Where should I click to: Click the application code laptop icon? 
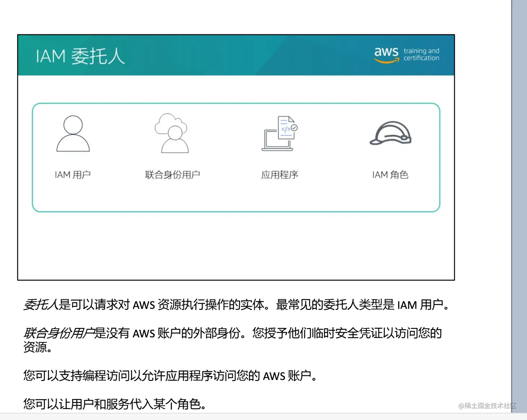[x=280, y=133]
